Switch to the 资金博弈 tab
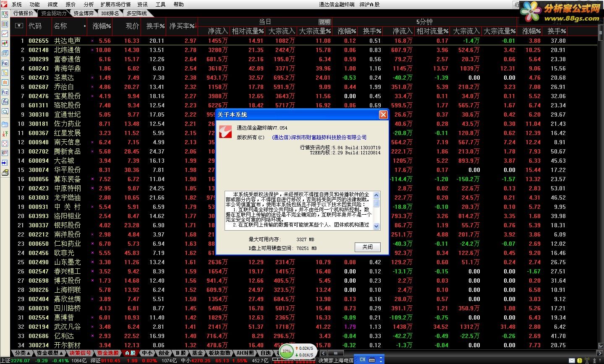Image resolution: width=604 pixels, height=364 pixels. pyautogui.click(x=84, y=13)
